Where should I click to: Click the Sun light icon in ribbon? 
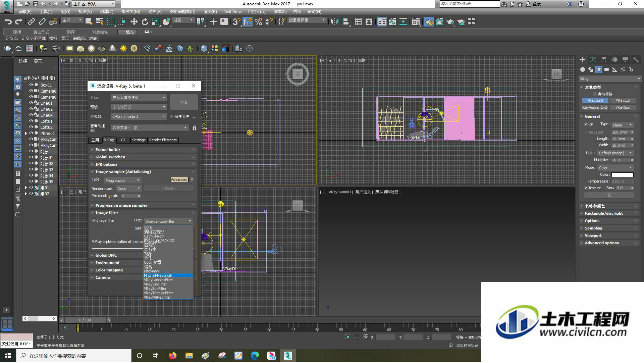[x=123, y=49]
